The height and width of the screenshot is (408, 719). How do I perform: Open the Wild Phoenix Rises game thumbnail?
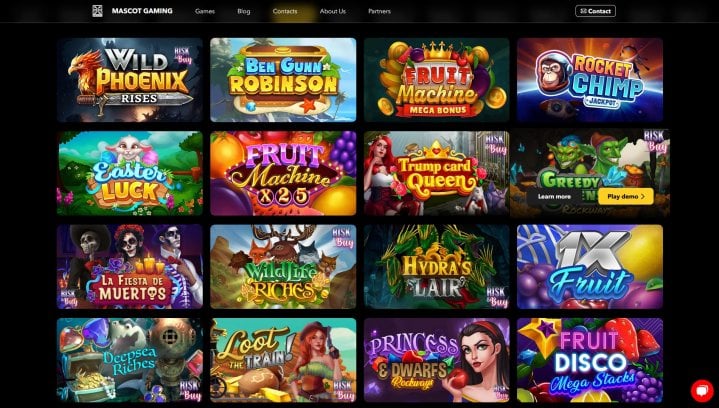(x=130, y=80)
